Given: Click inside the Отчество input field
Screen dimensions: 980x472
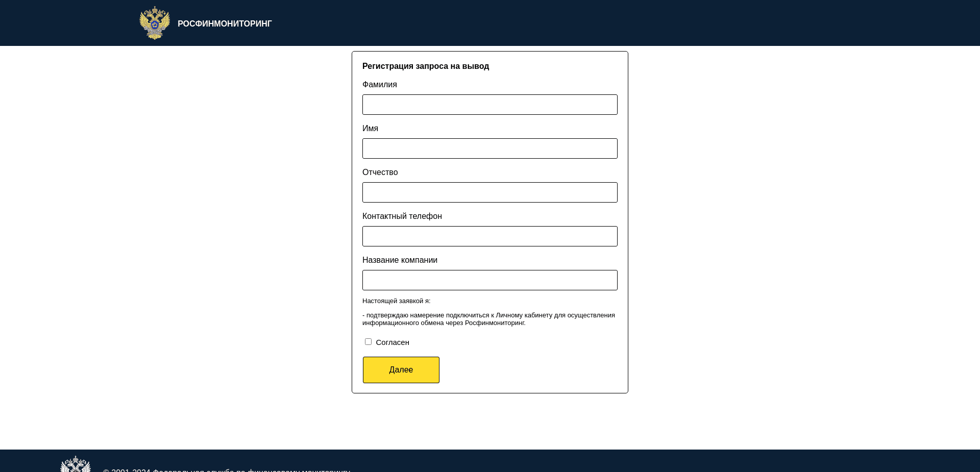Looking at the screenshot, I should 489,192.
